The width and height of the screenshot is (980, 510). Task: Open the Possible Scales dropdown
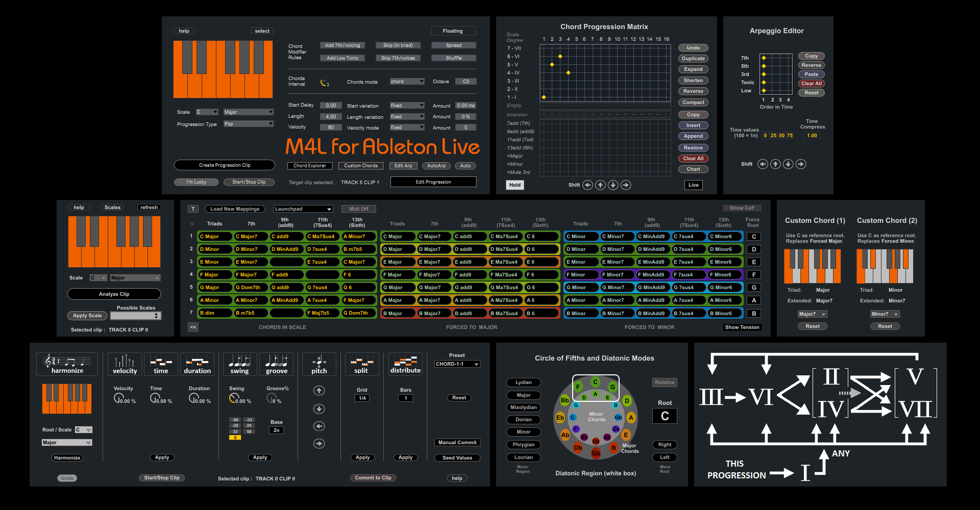coord(136,316)
